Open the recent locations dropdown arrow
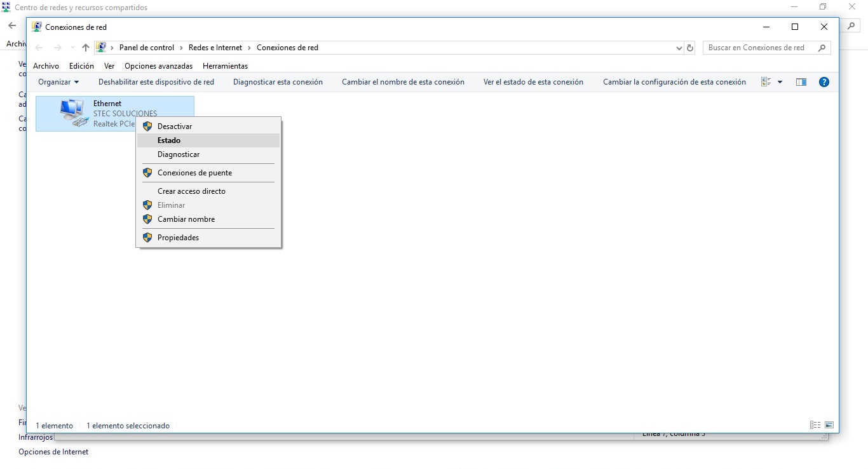 point(72,48)
